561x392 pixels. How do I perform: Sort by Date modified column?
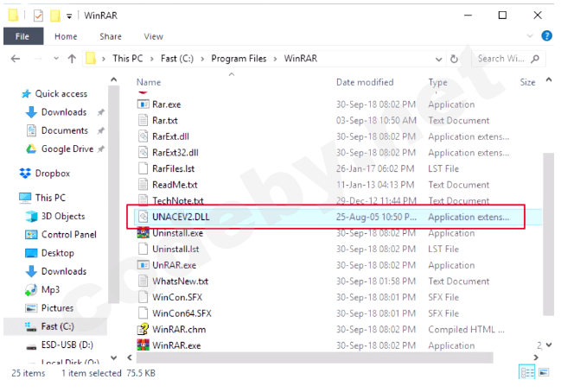365,83
